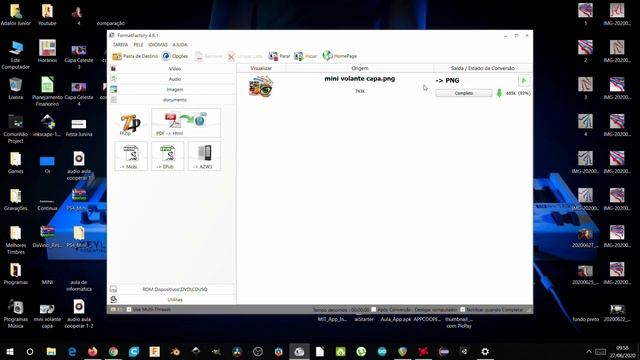Viewport: 640px width, 360px height.
Task: Click the Parar stop button
Action: pyautogui.click(x=280, y=56)
